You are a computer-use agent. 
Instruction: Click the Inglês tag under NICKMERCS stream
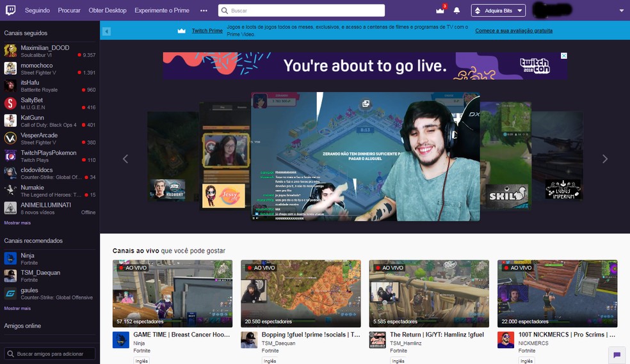[x=526, y=361]
